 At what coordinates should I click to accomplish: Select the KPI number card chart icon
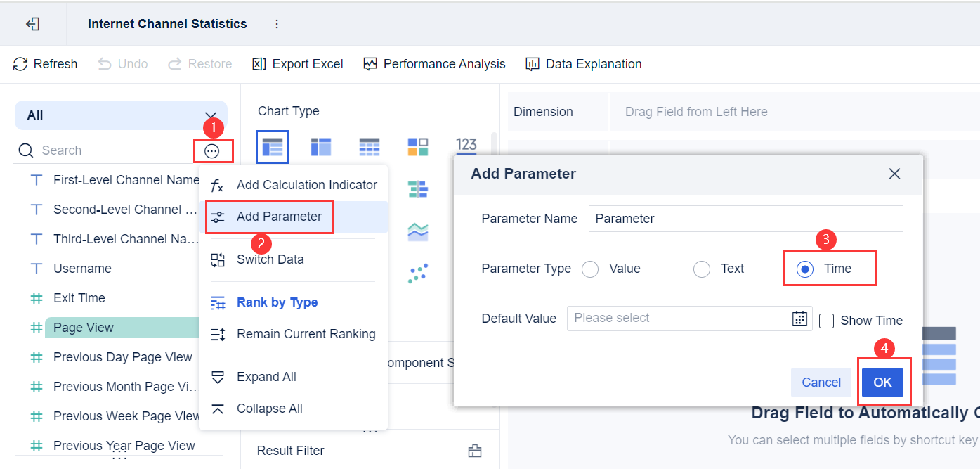click(466, 146)
